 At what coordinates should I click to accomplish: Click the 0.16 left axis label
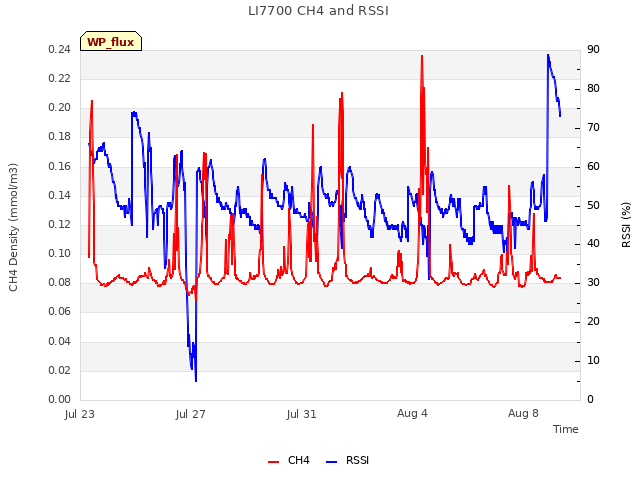click(x=60, y=166)
